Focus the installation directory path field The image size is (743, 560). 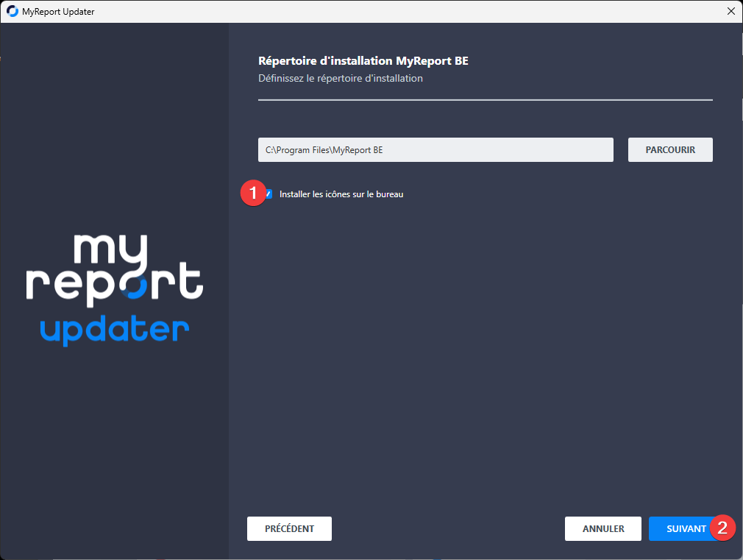click(x=436, y=150)
